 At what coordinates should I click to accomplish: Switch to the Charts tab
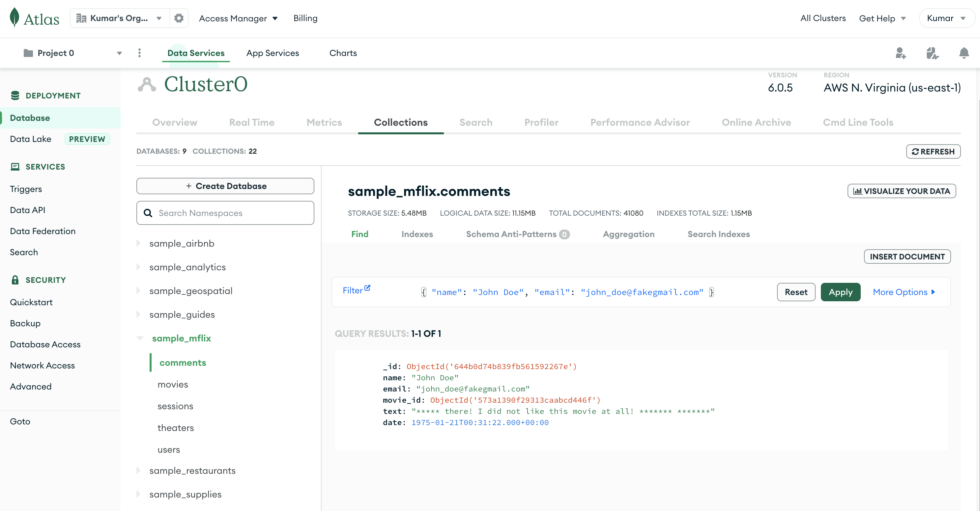(x=343, y=53)
